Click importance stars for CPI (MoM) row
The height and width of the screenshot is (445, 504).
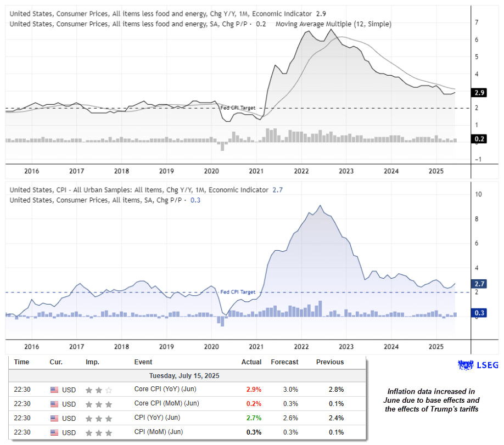pyautogui.click(x=98, y=432)
